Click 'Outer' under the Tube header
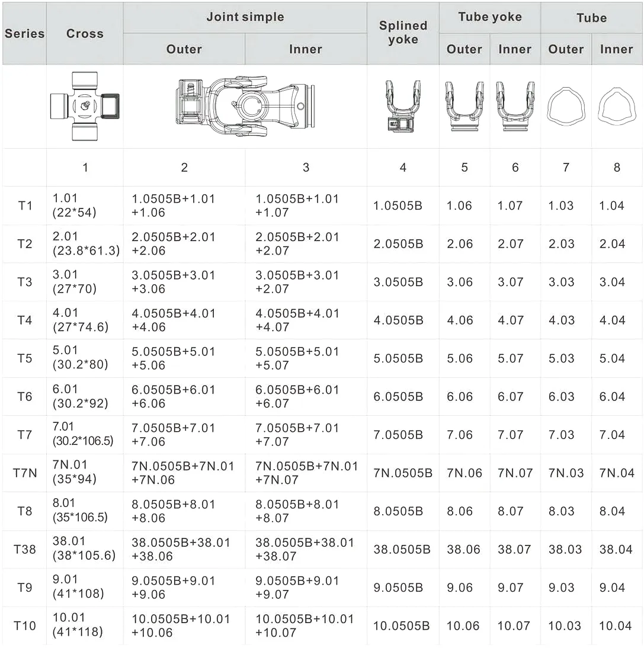The height and width of the screenshot is (648, 644). click(x=566, y=49)
